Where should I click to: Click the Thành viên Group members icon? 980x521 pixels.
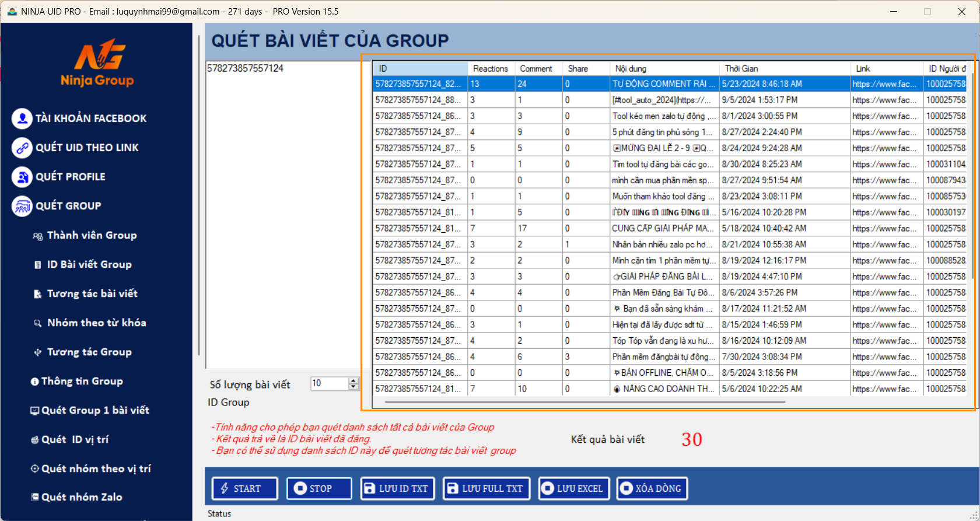pos(38,236)
